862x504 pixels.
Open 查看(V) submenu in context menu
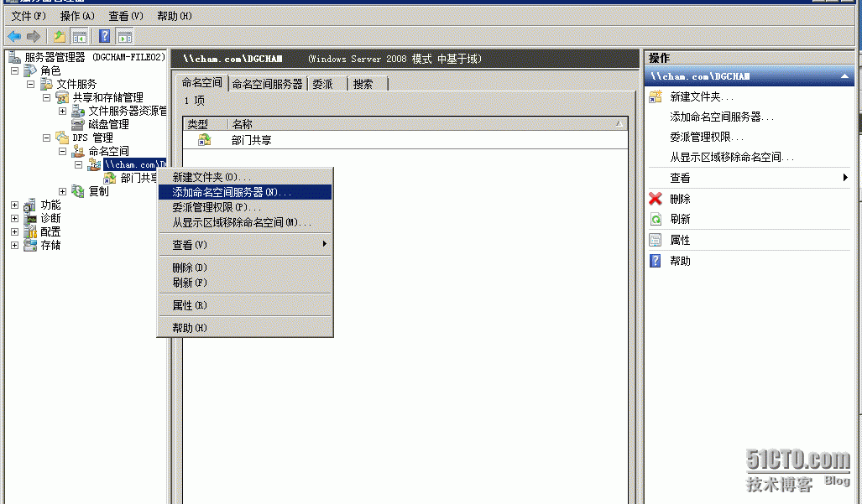[x=245, y=245]
